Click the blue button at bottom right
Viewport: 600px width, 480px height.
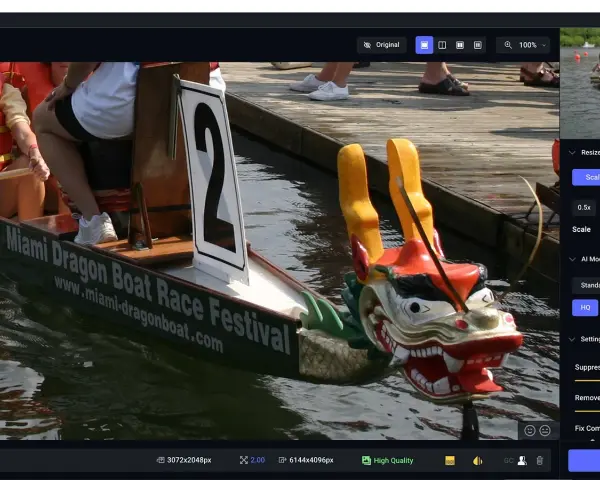click(x=584, y=460)
